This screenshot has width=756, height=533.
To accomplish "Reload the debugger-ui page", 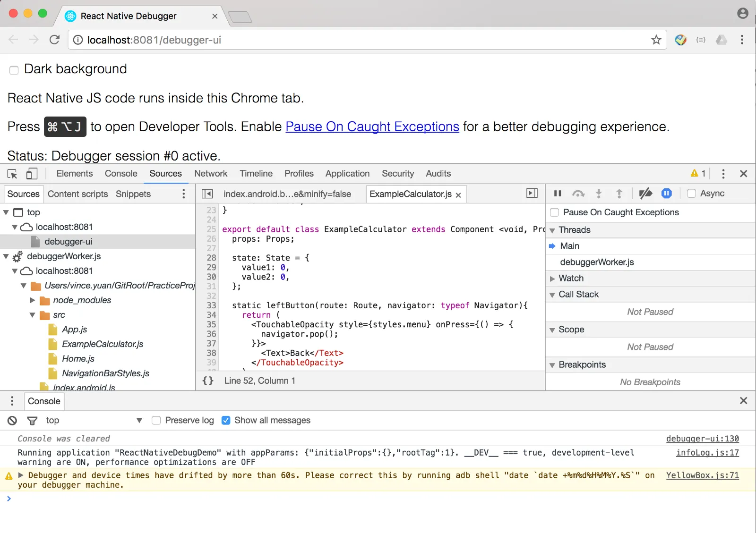I will [x=55, y=40].
